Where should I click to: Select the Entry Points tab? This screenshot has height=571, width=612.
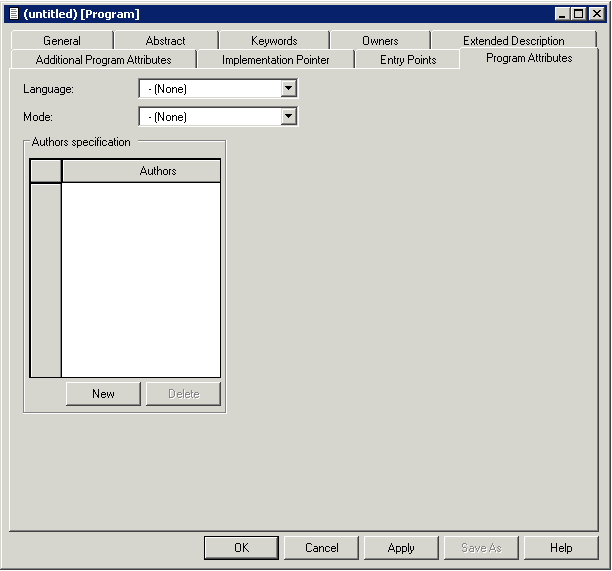coord(408,60)
